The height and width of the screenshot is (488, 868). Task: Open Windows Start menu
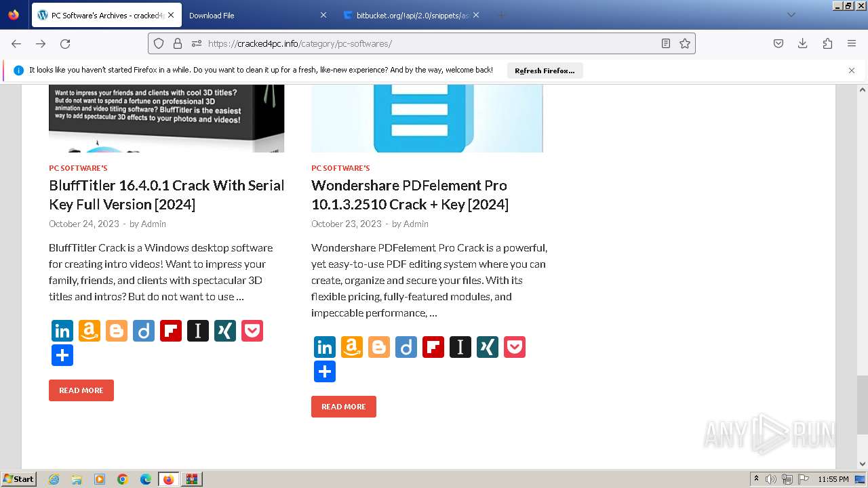(x=19, y=479)
